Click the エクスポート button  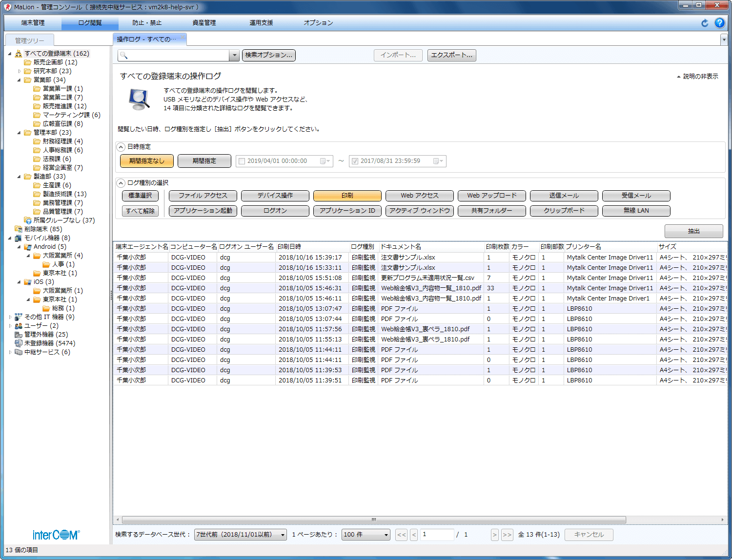(451, 55)
